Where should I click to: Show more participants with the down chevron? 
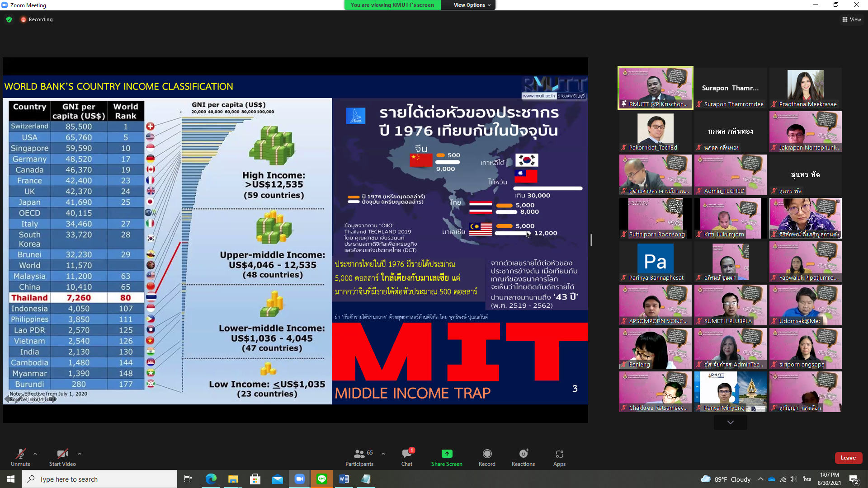pos(731,422)
